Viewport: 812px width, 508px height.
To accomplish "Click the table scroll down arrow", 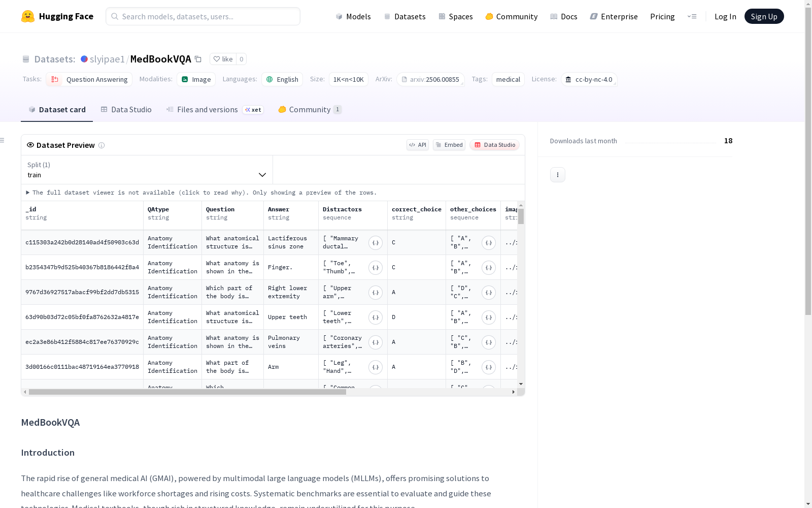I will point(521,384).
